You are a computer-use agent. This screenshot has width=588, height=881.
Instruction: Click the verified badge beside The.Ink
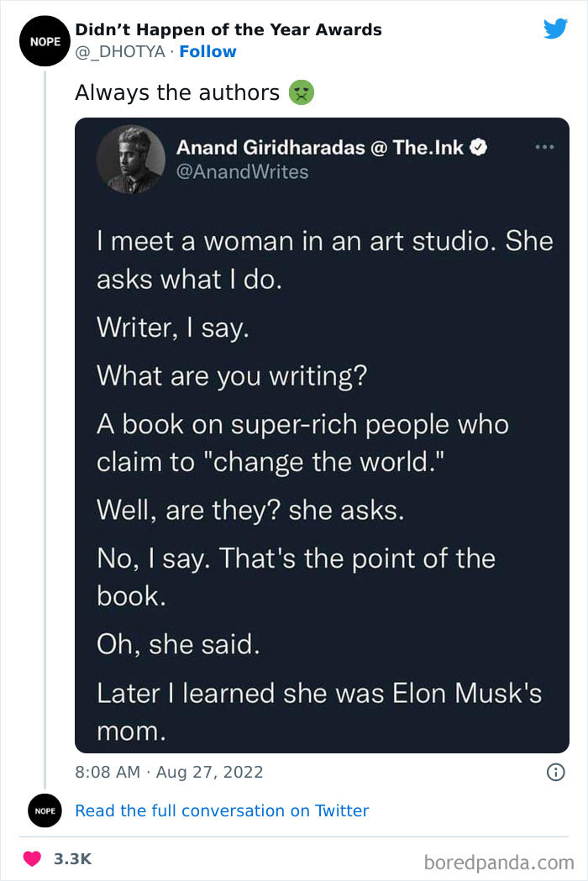coord(478,148)
